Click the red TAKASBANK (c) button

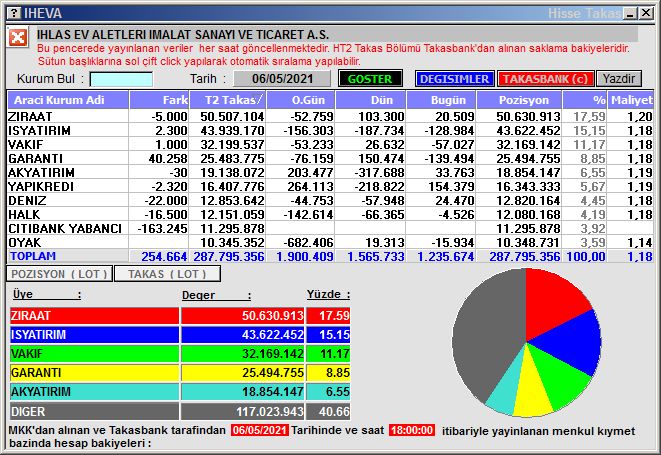545,79
